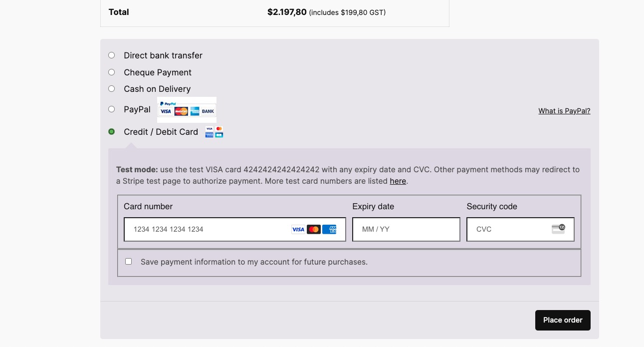The width and height of the screenshot is (644, 347).
Task: Click the Mastercard logo in PayPal banner
Action: coord(181,111)
